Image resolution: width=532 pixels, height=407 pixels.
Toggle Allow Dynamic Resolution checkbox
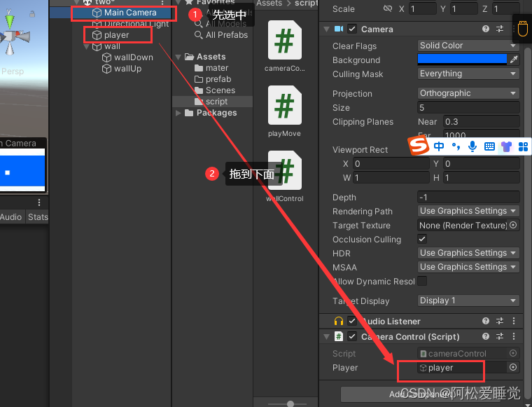point(422,281)
